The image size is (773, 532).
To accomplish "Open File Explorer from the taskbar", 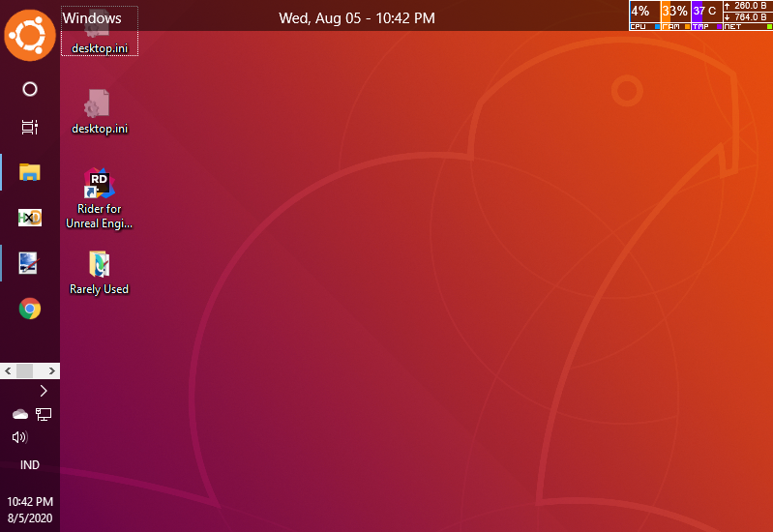I will pos(30,172).
